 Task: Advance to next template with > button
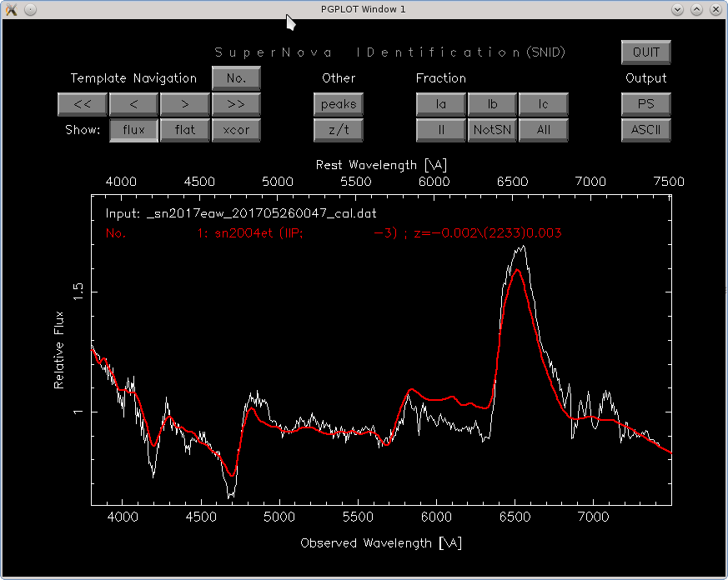click(184, 104)
